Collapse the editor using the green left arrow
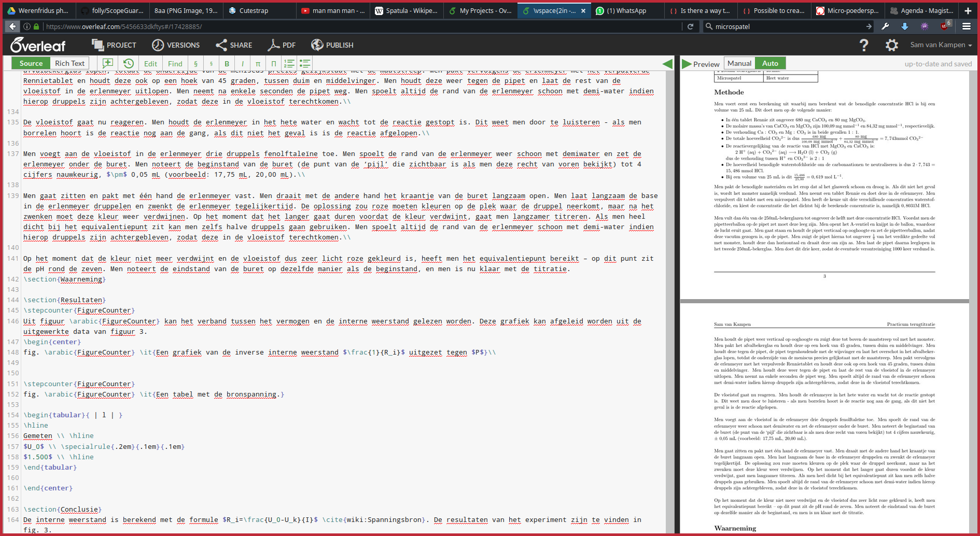The image size is (980, 536). click(x=668, y=64)
